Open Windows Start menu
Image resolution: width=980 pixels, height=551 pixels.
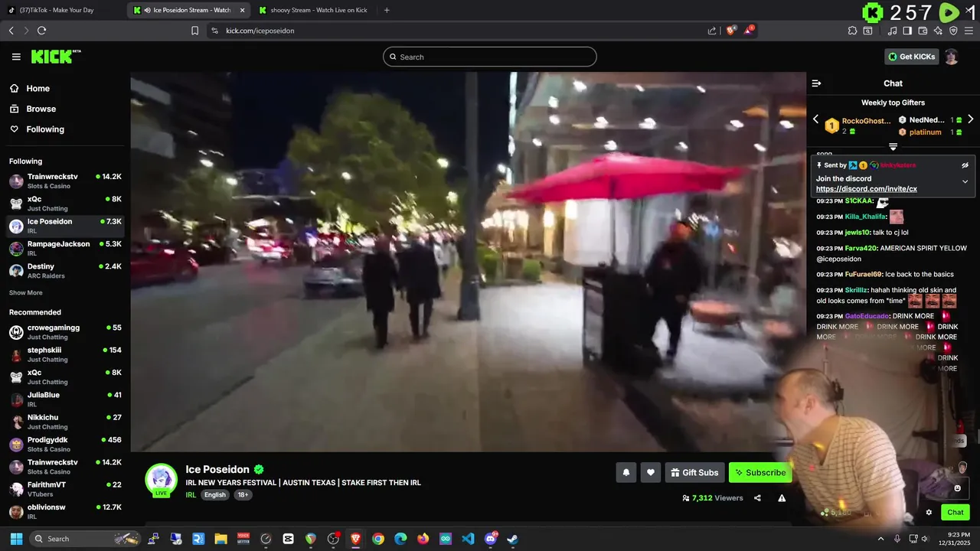click(15, 539)
